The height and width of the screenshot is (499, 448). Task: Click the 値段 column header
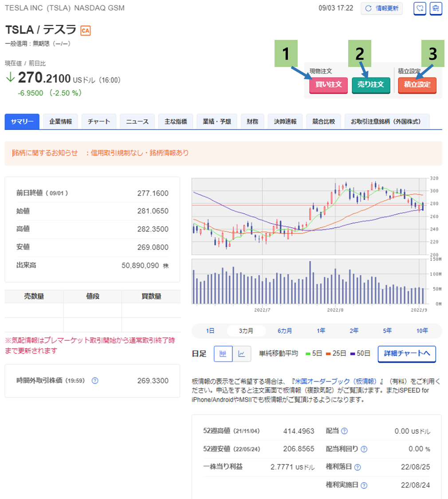coord(93,296)
